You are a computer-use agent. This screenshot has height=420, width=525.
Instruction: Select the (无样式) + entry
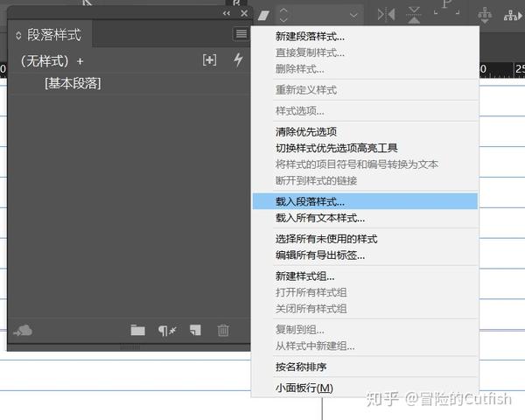point(52,61)
